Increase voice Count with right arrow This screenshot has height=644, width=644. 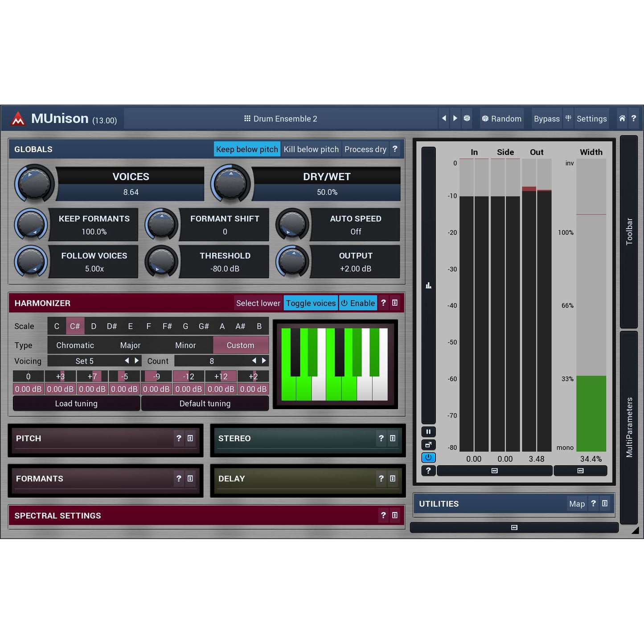(264, 361)
